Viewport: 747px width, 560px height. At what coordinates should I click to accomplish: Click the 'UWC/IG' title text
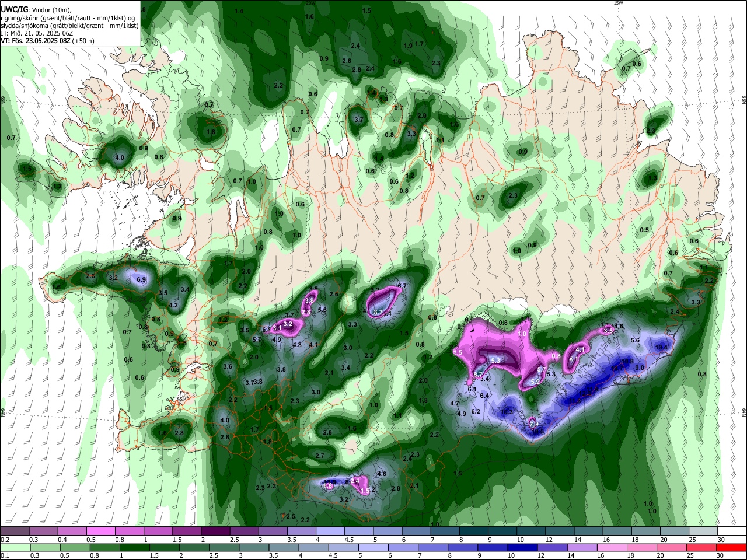coord(14,9)
